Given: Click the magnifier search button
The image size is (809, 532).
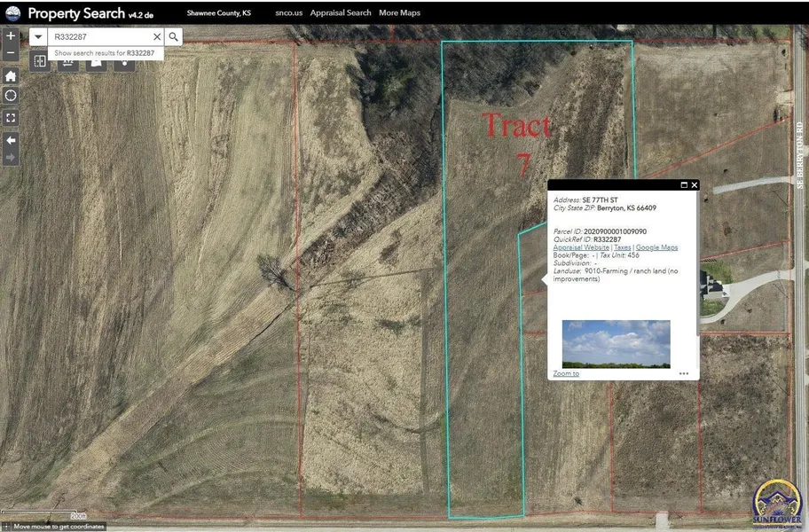Looking at the screenshot, I should click(x=174, y=36).
